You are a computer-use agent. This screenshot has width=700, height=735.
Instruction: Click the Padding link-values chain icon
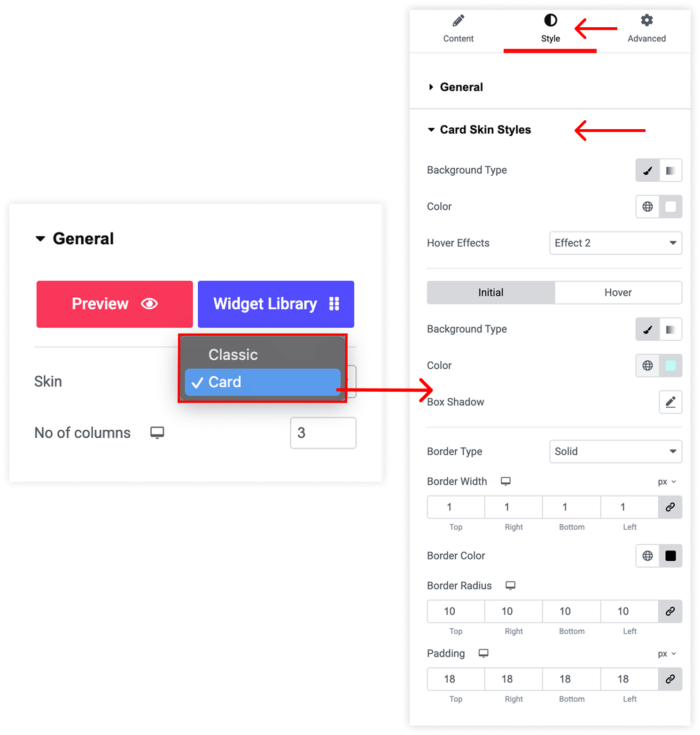pos(670,679)
